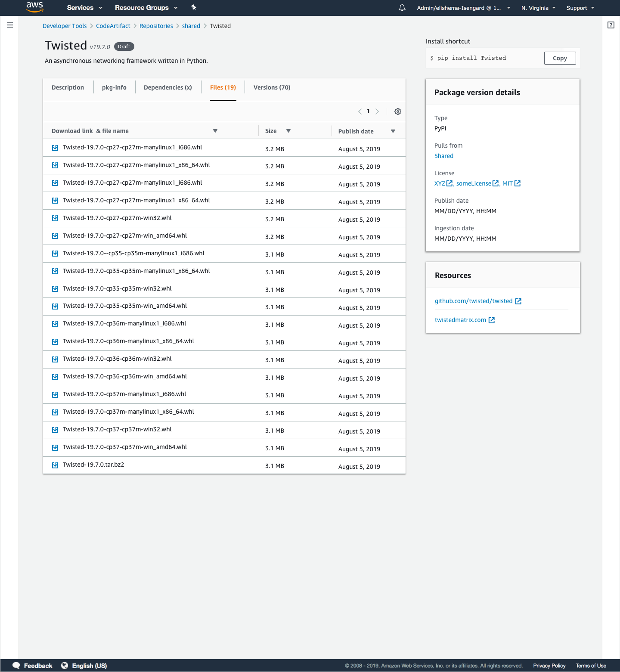Download icon for cp35-cp35m-manylinux1_x86_64.whl
620x672 pixels.
coord(55,271)
